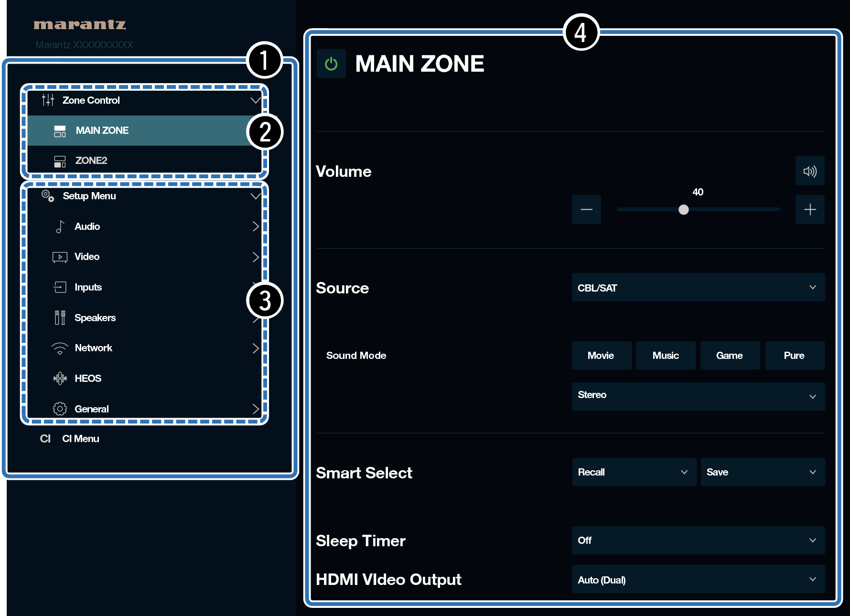850x616 pixels.
Task: Open the Sleep Timer dropdown
Action: pos(698,540)
